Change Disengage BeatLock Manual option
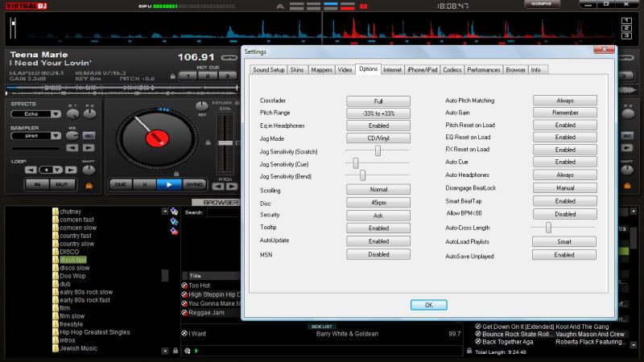Screen dimensions: 644x362 coord(565,188)
